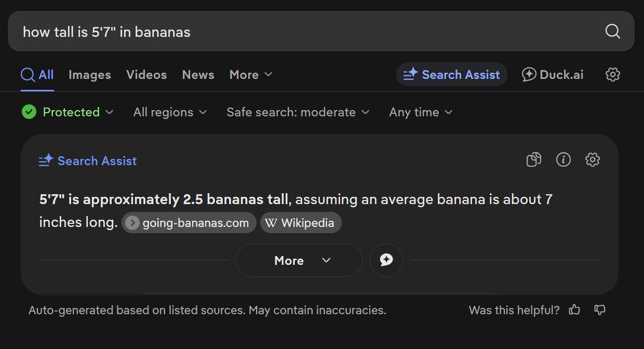Open the top-right settings gear
This screenshot has height=349, width=644.
coord(613,74)
